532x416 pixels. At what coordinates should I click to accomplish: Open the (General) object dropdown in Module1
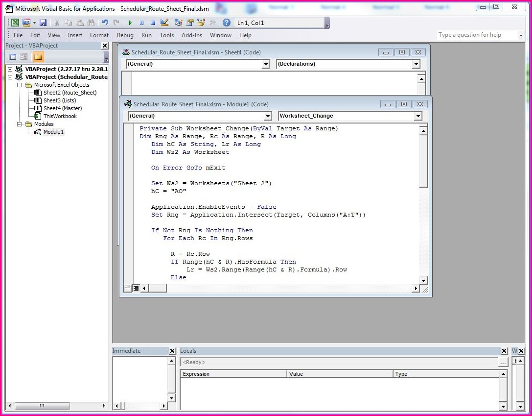267,116
